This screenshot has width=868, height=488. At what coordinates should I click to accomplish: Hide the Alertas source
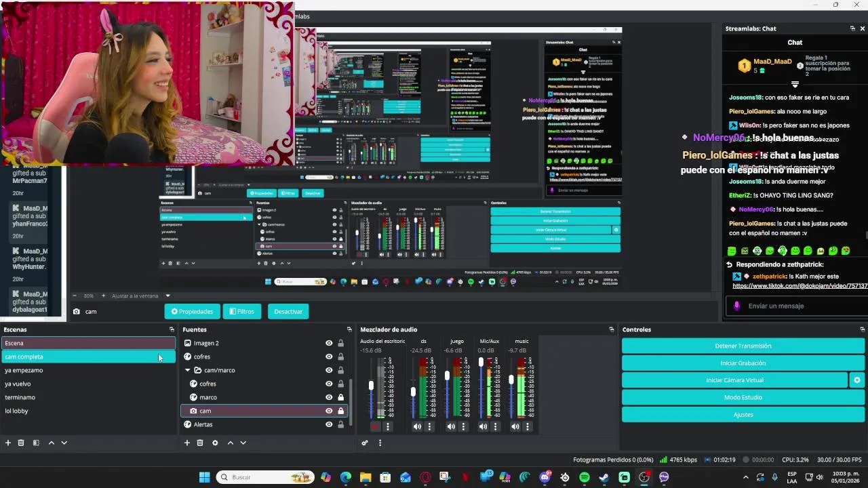click(x=329, y=424)
